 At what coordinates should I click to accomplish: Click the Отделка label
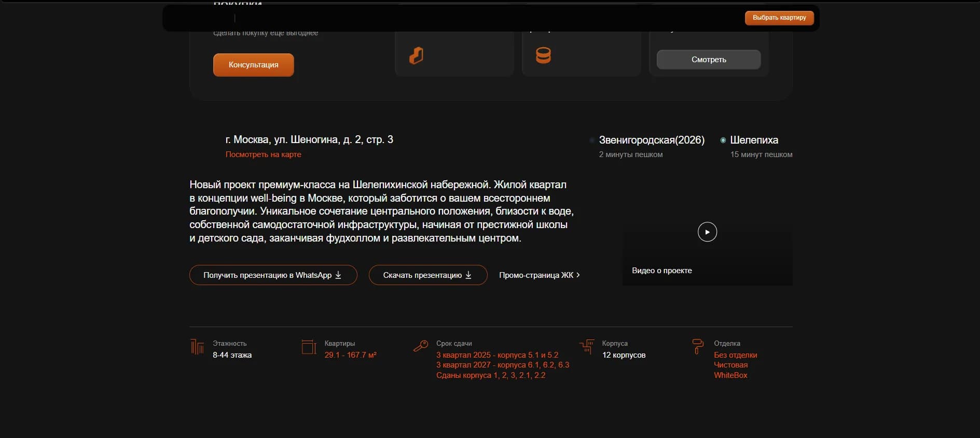(x=727, y=344)
